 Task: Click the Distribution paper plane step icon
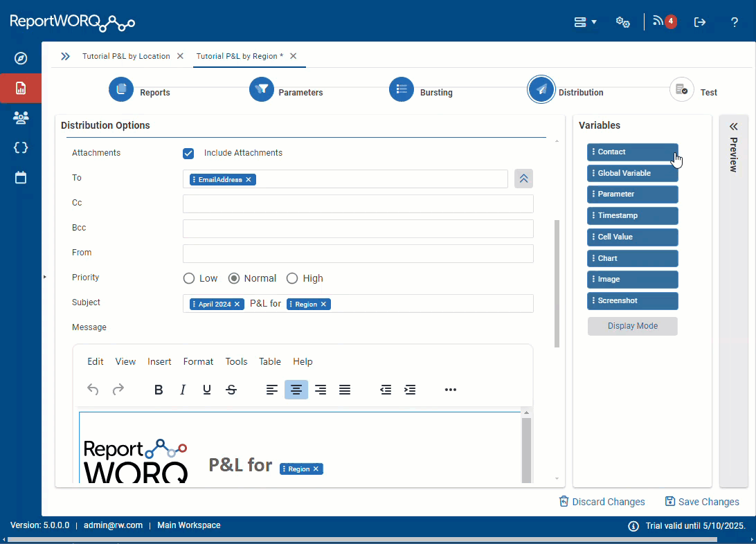pos(541,89)
